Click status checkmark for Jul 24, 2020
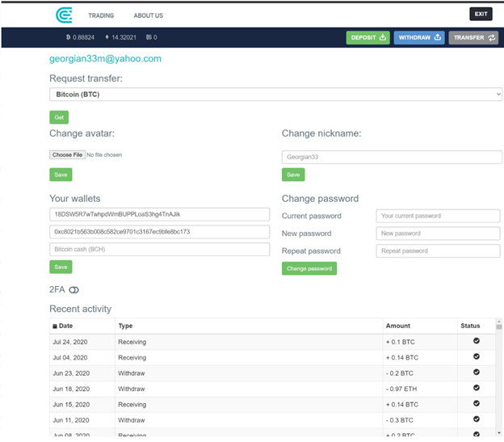Viewport: 504px width, 442px height. [476, 341]
